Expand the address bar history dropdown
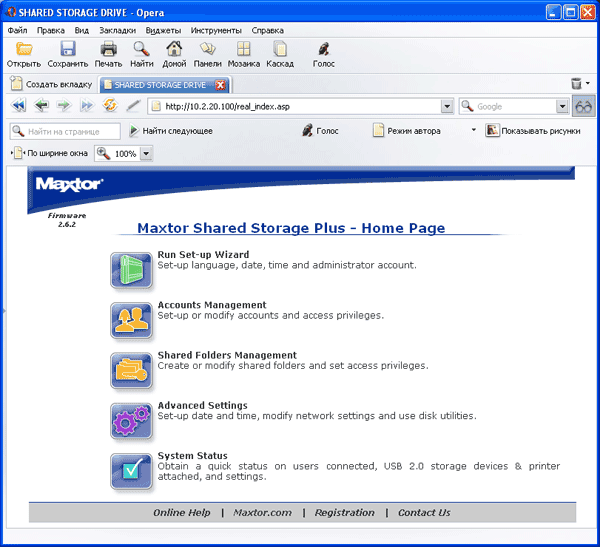 (x=447, y=106)
